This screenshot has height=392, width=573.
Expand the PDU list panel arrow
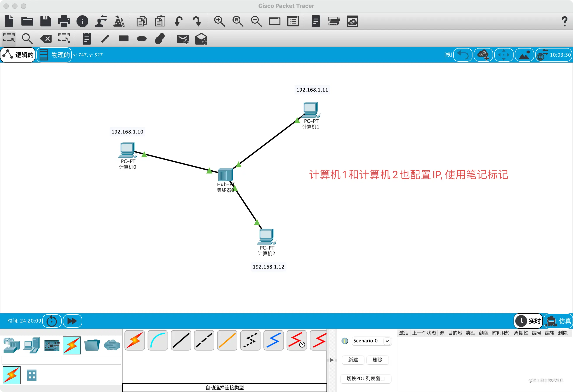(x=332, y=360)
